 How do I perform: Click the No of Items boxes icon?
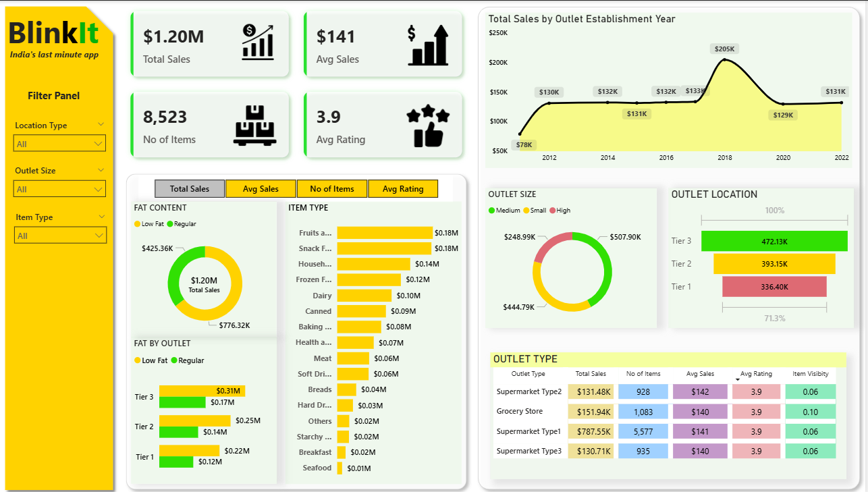[x=254, y=125]
